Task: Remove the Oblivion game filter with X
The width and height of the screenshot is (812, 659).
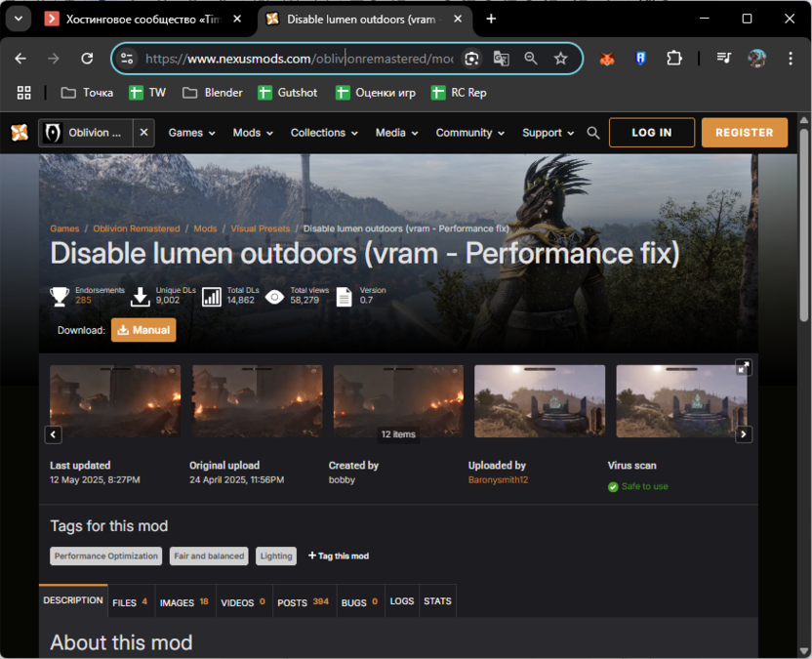Action: click(144, 133)
